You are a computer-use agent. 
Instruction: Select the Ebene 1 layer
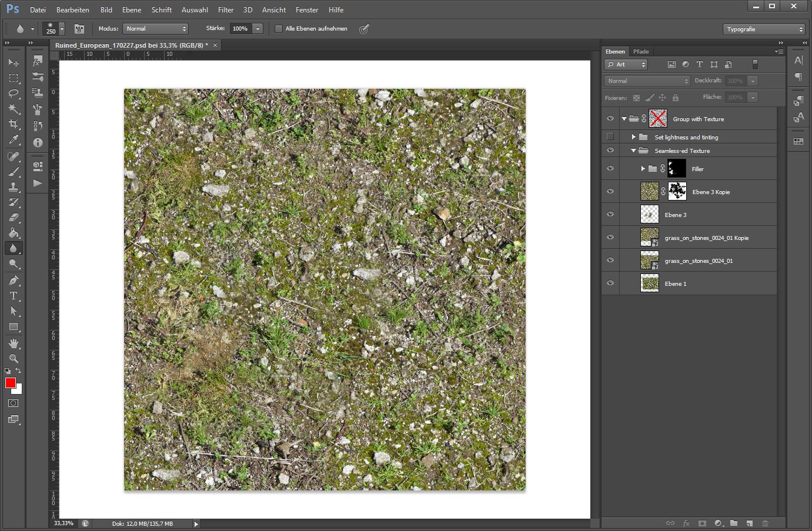(676, 283)
